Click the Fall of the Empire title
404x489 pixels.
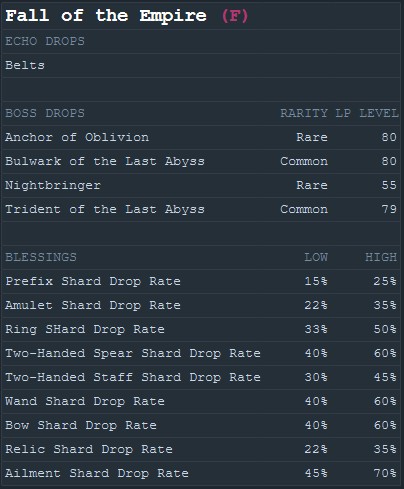pos(106,16)
